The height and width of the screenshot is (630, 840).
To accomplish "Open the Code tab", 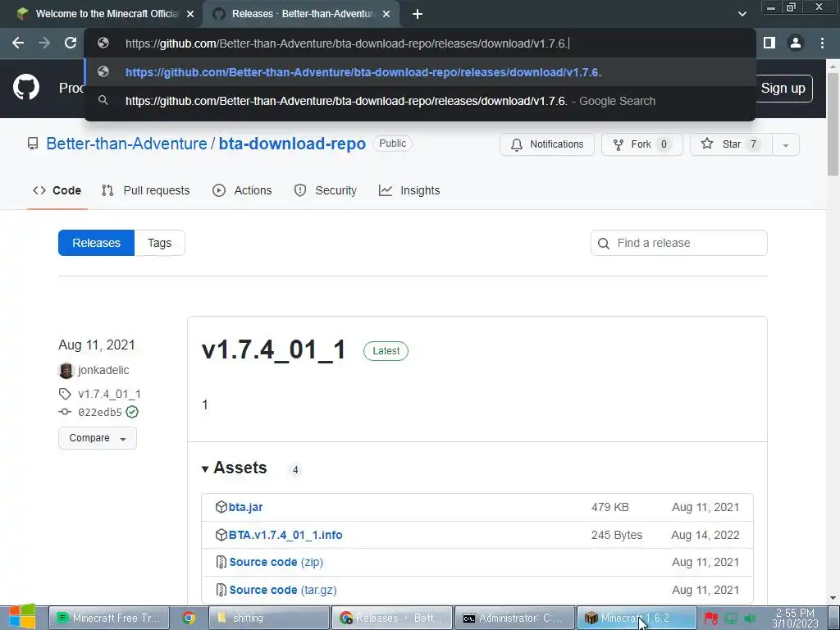I will 57,190.
